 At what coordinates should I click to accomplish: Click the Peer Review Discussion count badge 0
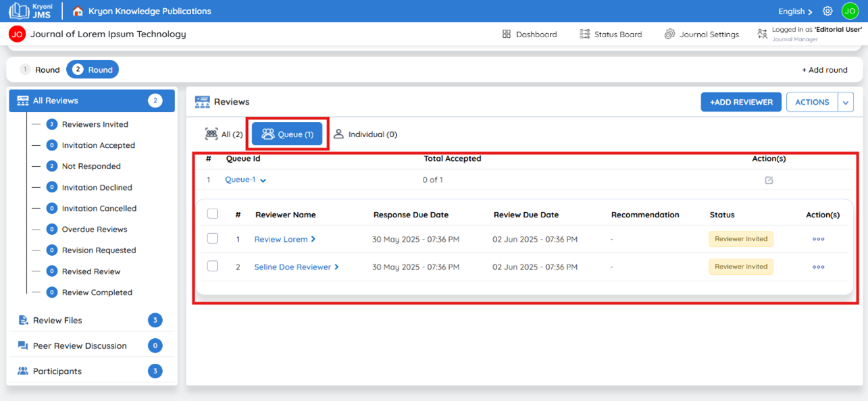point(155,346)
